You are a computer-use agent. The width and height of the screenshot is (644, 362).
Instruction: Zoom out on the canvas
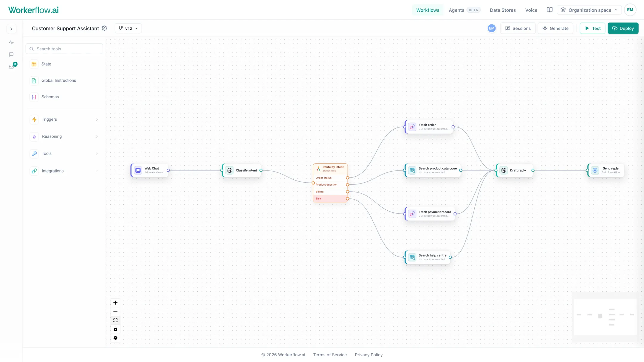coord(115,311)
